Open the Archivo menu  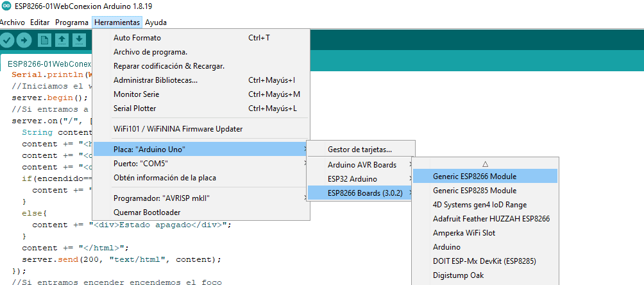12,22
